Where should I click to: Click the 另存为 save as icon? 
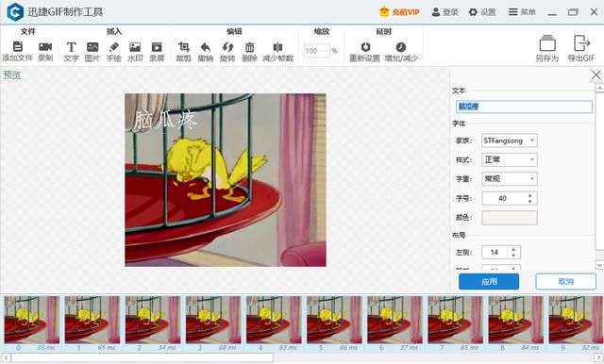point(547,43)
